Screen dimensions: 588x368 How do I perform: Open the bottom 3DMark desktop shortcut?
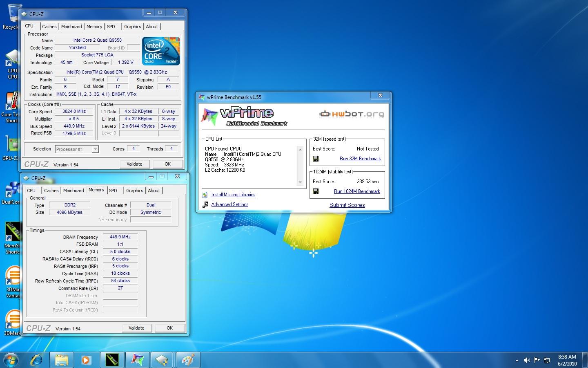click(12, 322)
